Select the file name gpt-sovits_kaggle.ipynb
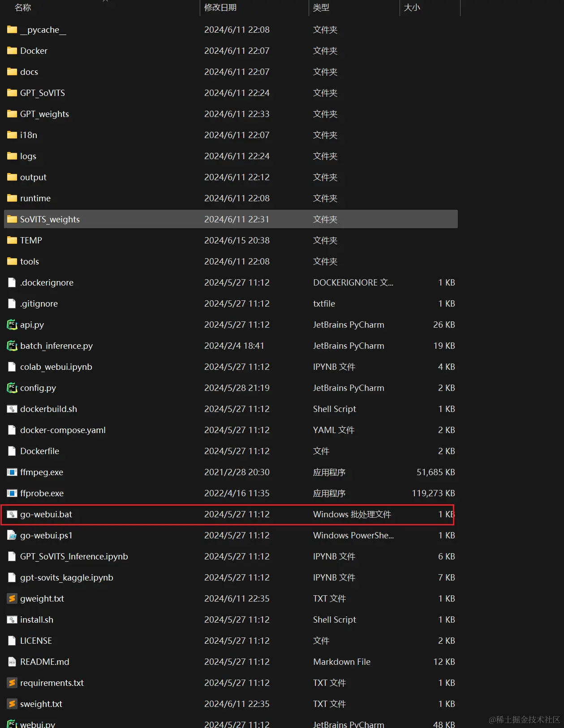 click(67, 577)
